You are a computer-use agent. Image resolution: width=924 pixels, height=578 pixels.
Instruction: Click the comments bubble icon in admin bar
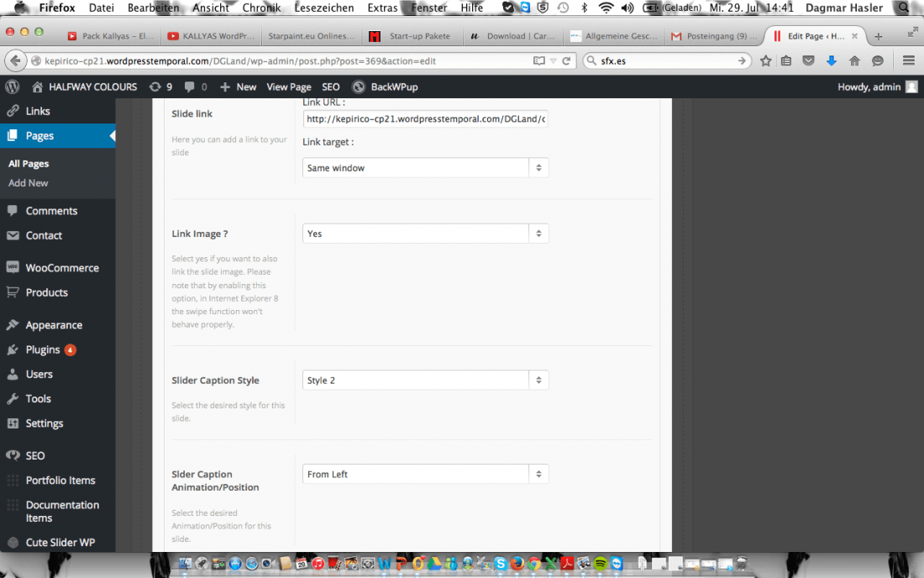pos(189,87)
